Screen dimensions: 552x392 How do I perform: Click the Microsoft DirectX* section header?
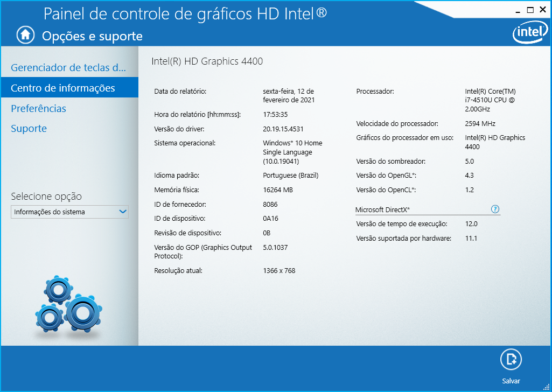pos(382,209)
